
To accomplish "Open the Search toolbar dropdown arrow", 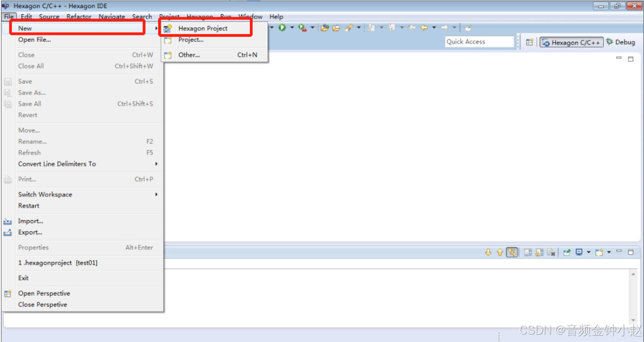I will tap(359, 28).
